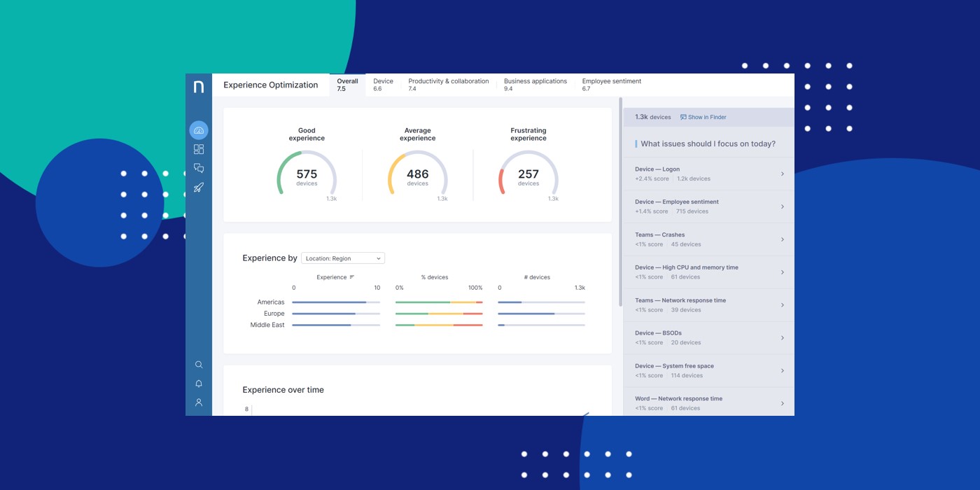Open the Business applications tab
This screenshot has height=490, width=980.
535,84
